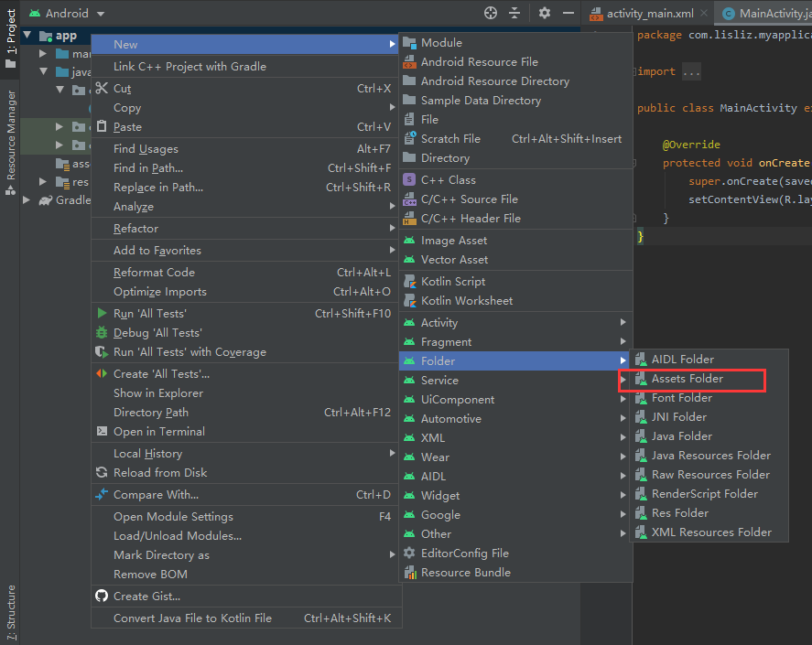Click the Cut scissors icon
Screen dimensions: 812x645
pyautogui.click(x=102, y=89)
